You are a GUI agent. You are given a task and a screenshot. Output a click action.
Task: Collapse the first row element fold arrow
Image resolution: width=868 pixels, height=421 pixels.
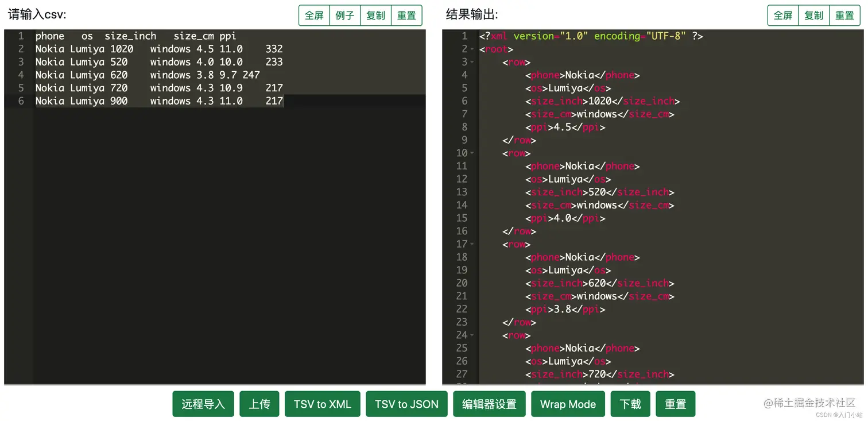tap(472, 62)
